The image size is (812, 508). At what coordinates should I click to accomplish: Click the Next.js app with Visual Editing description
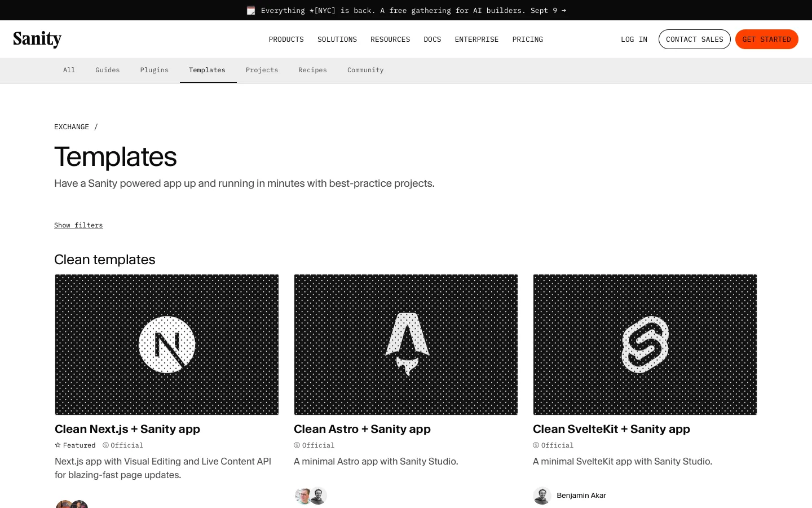point(163,468)
